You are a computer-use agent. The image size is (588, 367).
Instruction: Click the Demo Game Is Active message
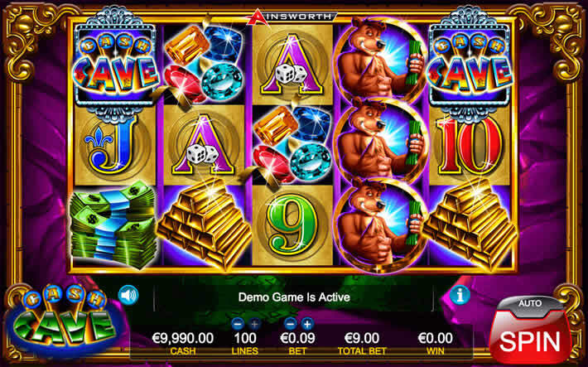[294, 297]
